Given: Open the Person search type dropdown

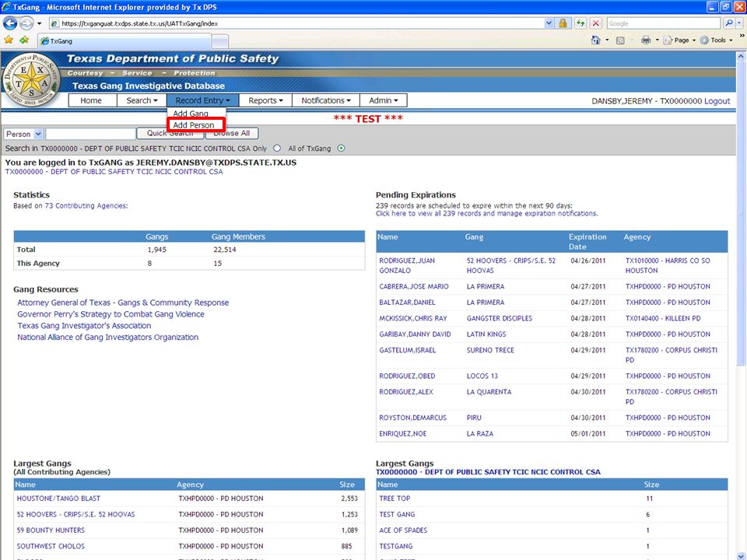Looking at the screenshot, I should tap(23, 134).
